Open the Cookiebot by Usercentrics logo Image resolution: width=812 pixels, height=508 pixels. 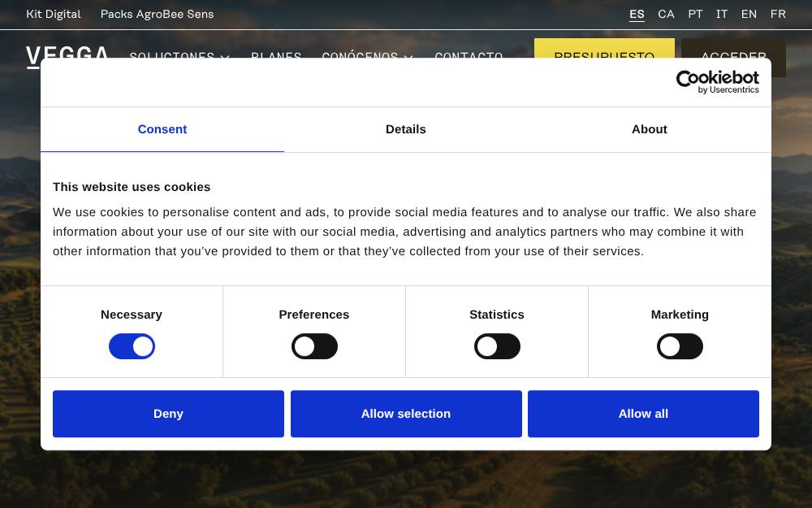coord(717,82)
